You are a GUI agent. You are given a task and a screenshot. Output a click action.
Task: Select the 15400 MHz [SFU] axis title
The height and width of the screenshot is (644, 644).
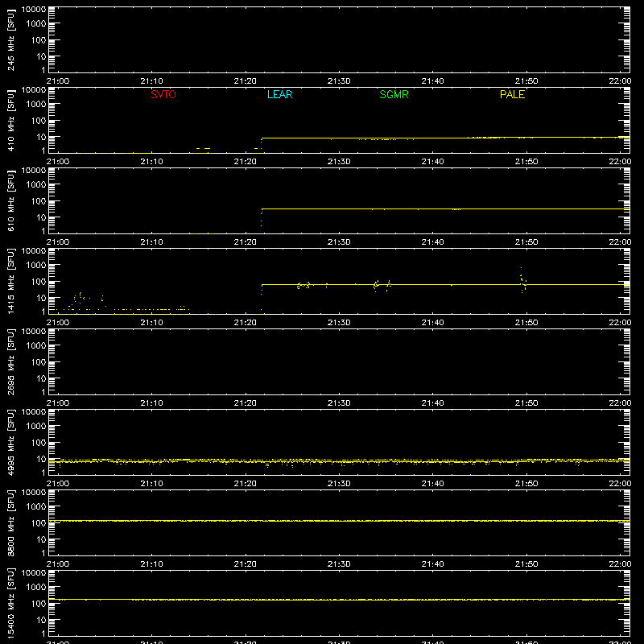[10, 603]
